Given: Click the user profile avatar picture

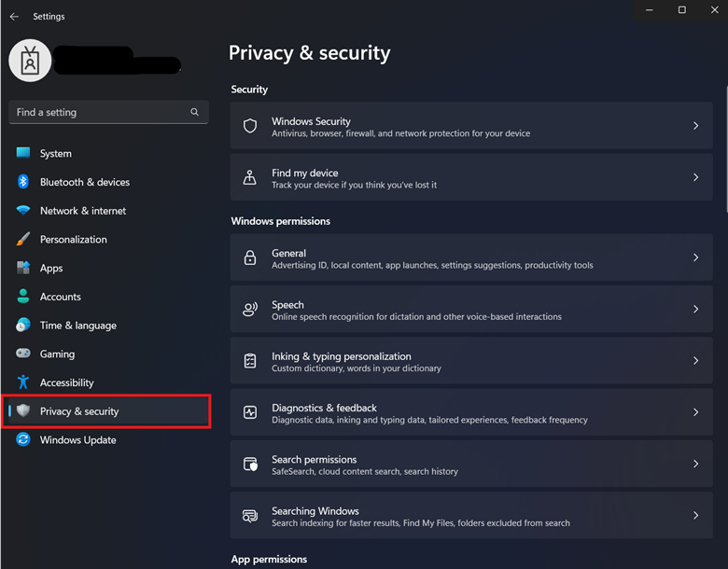Looking at the screenshot, I should point(30,61).
